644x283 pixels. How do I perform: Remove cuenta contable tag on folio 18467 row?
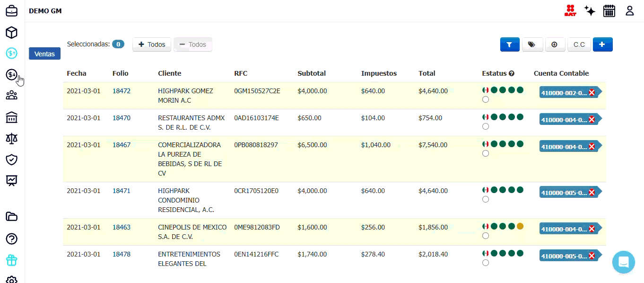592,147
